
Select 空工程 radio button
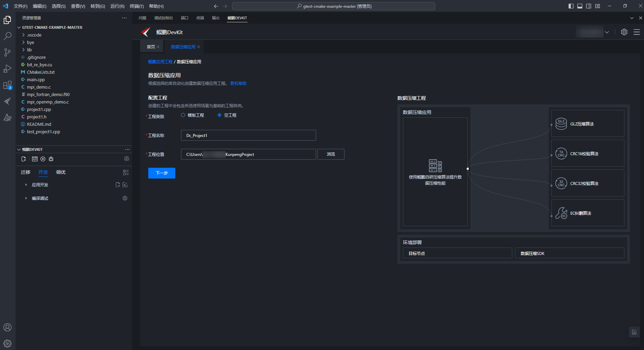220,115
